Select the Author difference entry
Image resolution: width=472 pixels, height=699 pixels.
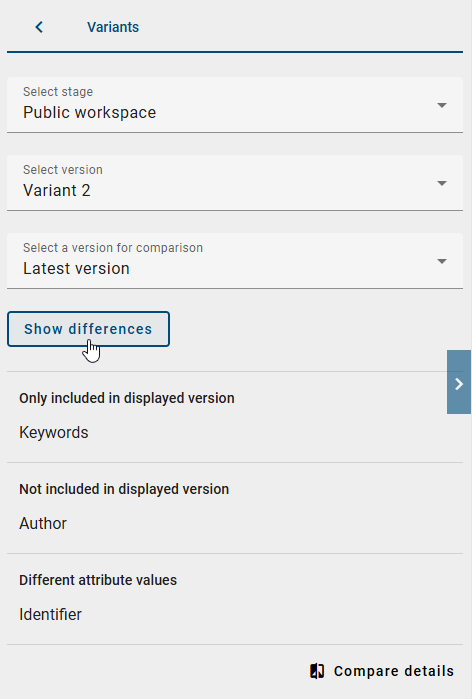tap(43, 523)
